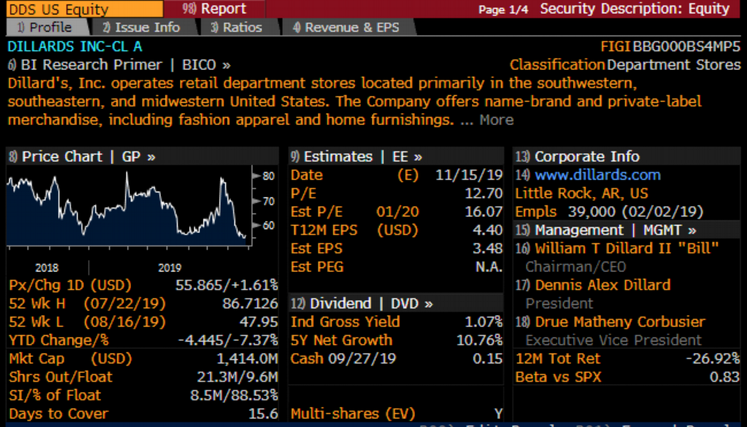The width and height of the screenshot is (747, 427).
Task: Expand description with More link
Action: [x=496, y=120]
